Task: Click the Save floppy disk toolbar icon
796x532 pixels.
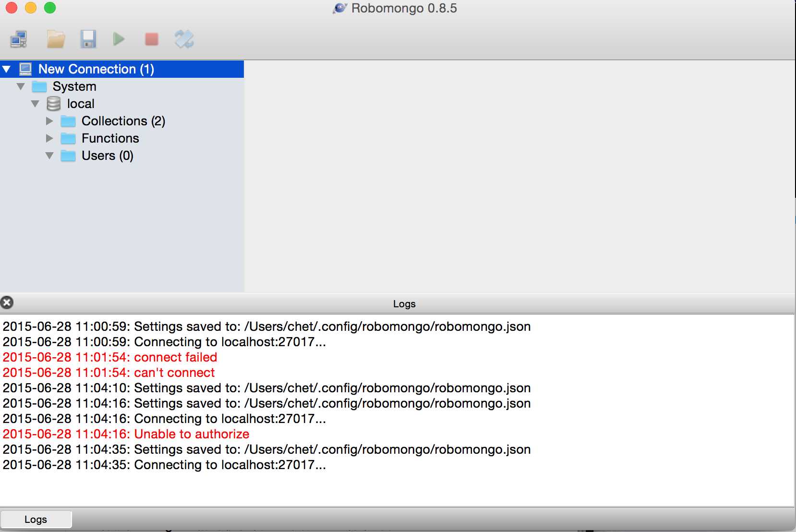Action: [88, 39]
